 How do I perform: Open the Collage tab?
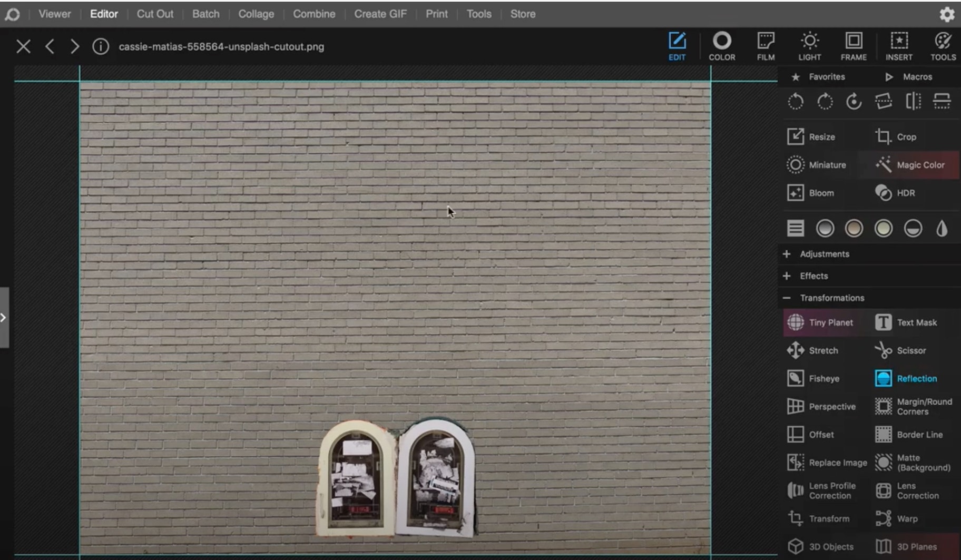coord(256,14)
